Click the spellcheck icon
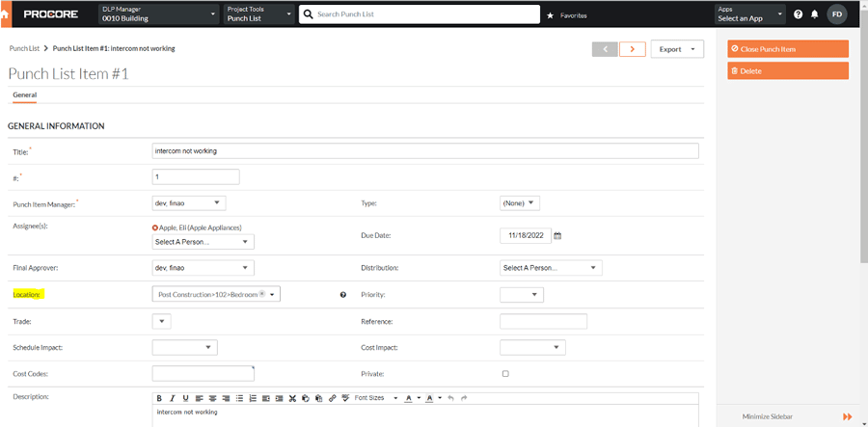868x427 pixels. tap(345, 398)
